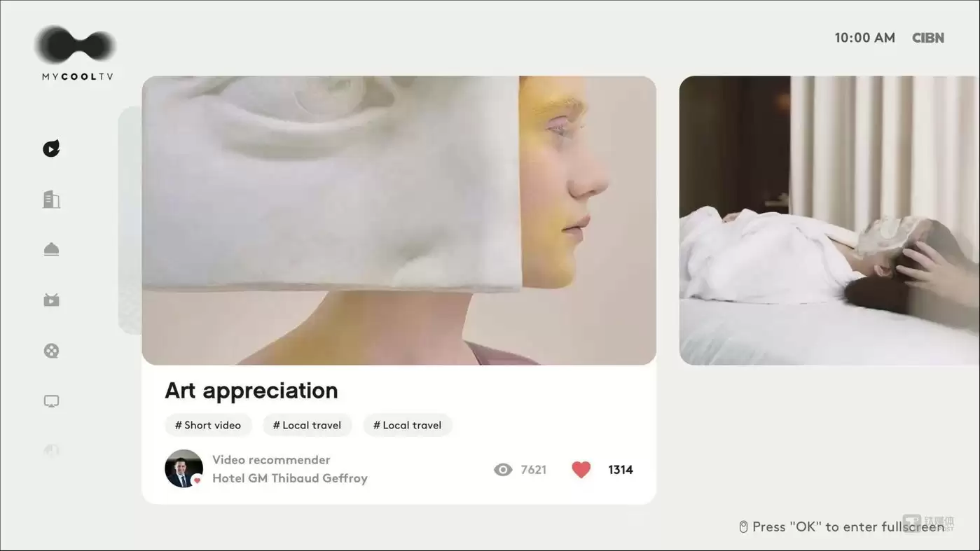Select the live TV sidebar icon
The height and width of the screenshot is (551, 980).
[x=51, y=300]
